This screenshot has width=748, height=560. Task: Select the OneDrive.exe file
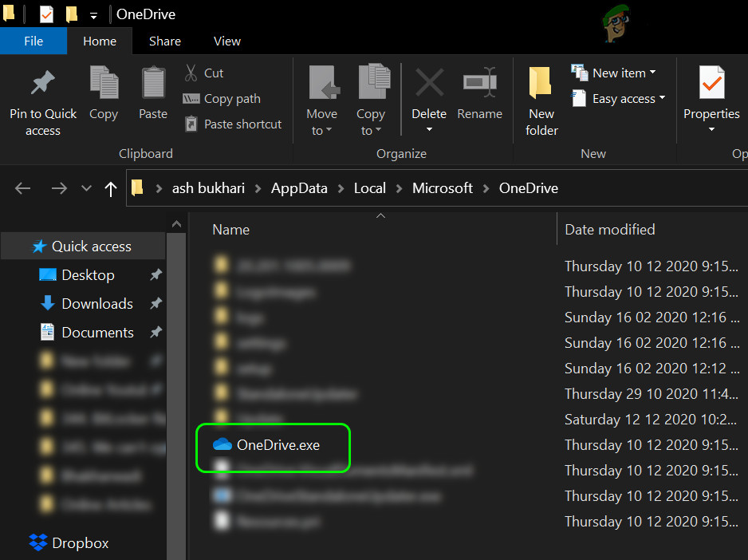click(x=278, y=445)
